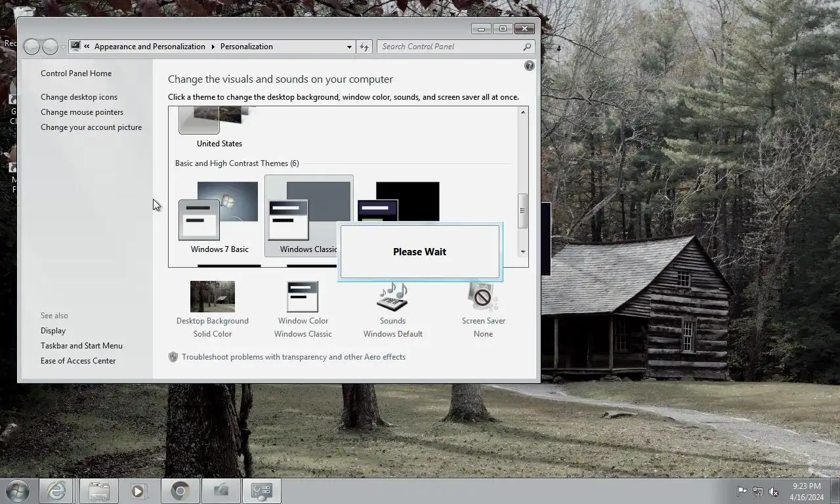The image size is (840, 504).
Task: Click the Please Wait dialog
Action: click(420, 251)
